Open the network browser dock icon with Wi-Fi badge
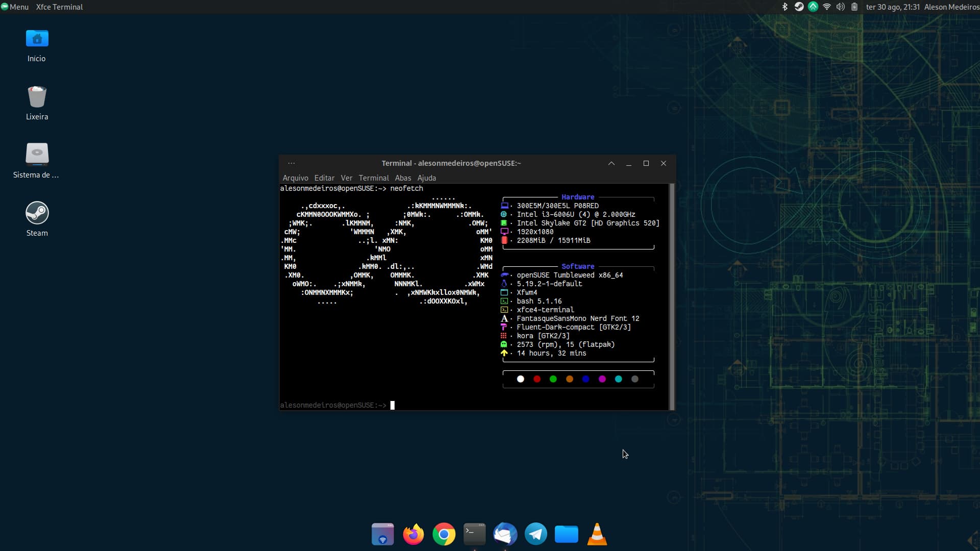 click(383, 534)
